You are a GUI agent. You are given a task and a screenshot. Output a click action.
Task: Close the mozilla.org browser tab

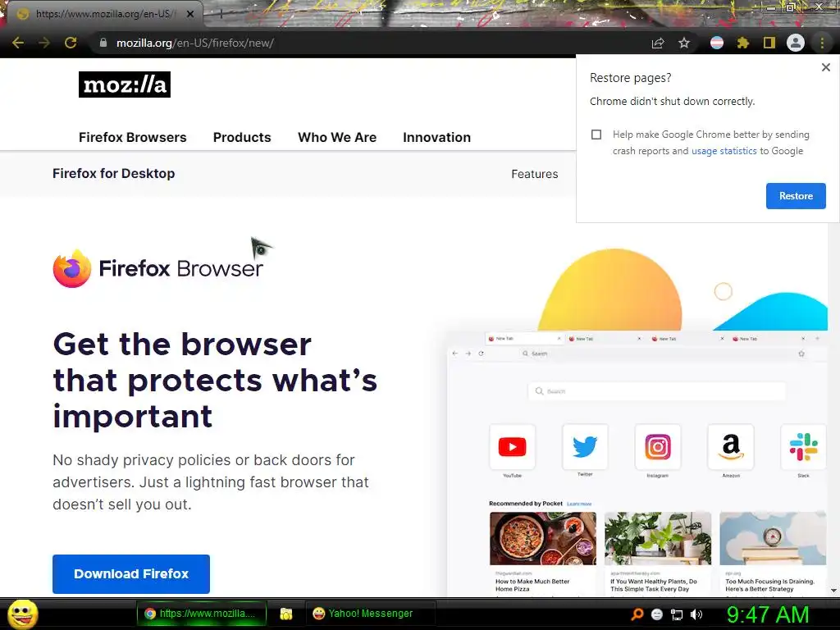click(190, 14)
